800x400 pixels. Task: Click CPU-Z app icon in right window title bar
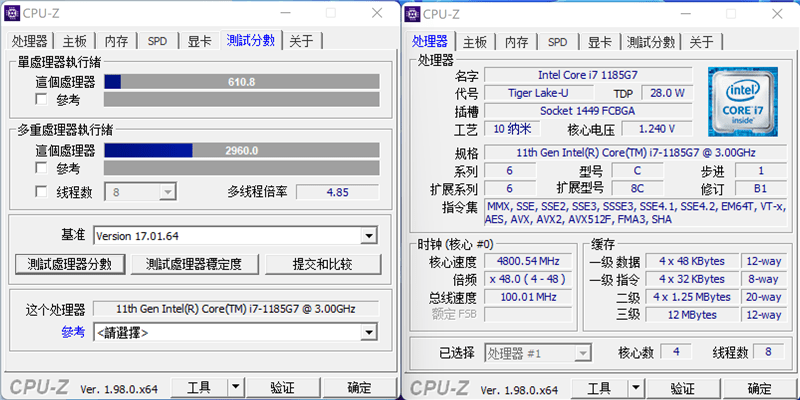pyautogui.click(x=412, y=13)
